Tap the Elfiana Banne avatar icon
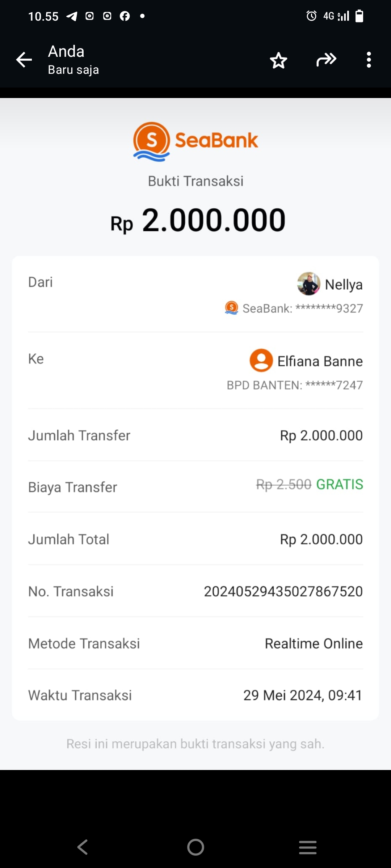This screenshot has width=391, height=868. 261,361
